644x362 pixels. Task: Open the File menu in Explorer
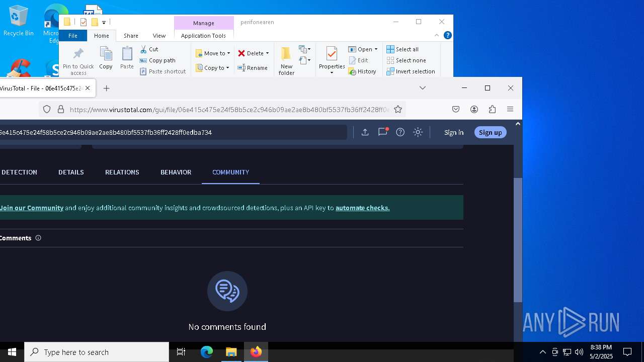(x=73, y=36)
